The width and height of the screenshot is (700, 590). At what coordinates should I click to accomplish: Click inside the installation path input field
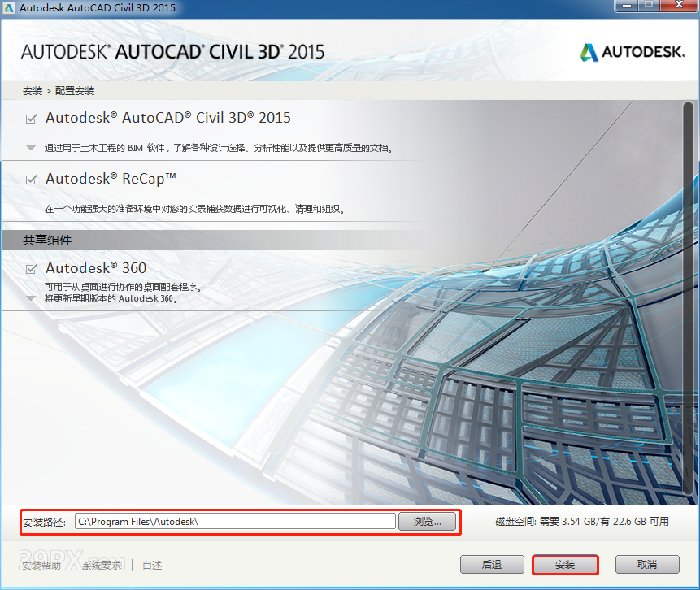pyautogui.click(x=236, y=521)
